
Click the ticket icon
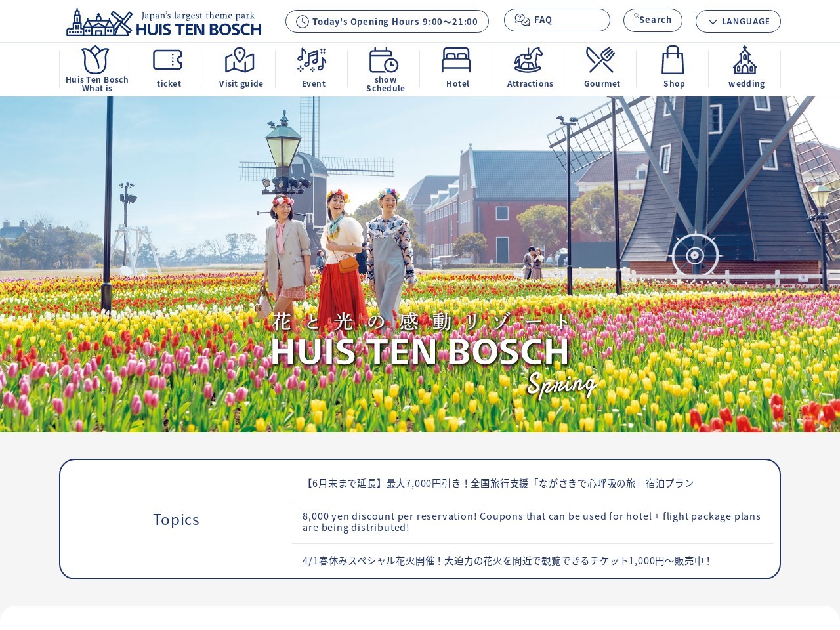[x=167, y=60]
